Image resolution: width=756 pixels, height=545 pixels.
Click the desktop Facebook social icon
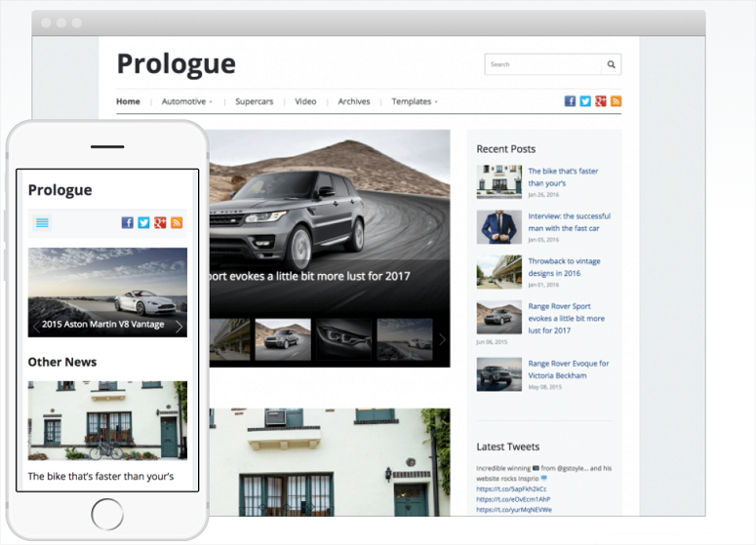pos(570,101)
